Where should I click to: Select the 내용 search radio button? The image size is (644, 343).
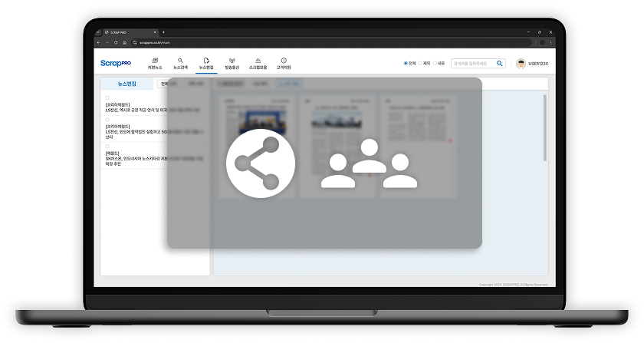click(x=435, y=64)
